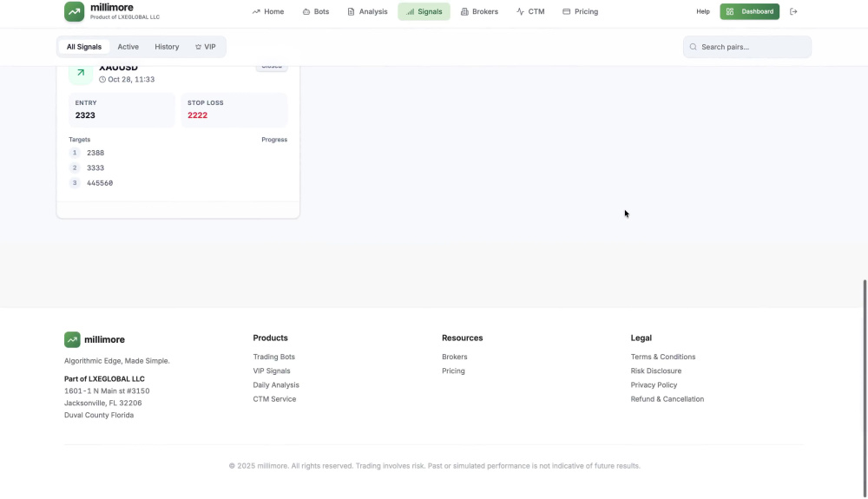The image size is (868, 499).
Task: Open Pricing link under Resources
Action: pyautogui.click(x=453, y=371)
